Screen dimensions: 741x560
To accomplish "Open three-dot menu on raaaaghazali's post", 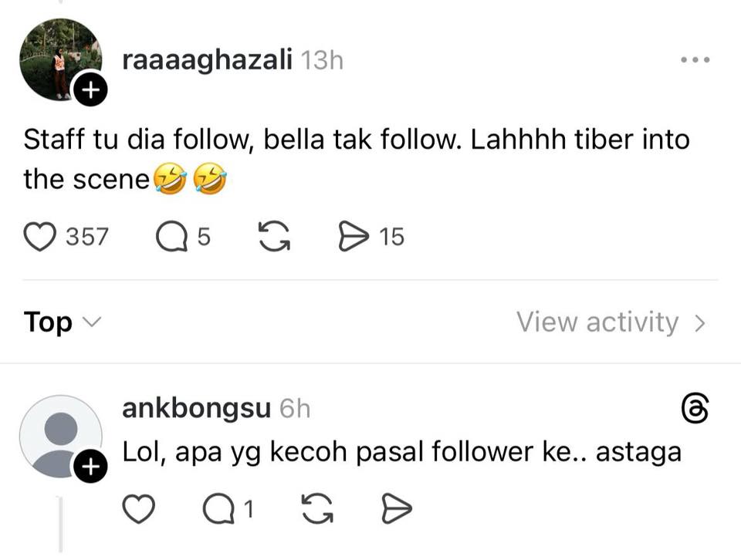I will click(x=695, y=60).
